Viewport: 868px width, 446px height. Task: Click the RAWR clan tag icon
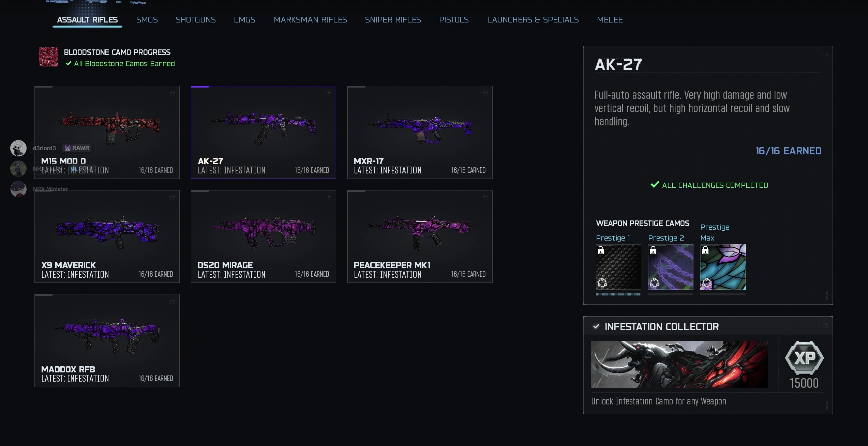[68, 148]
